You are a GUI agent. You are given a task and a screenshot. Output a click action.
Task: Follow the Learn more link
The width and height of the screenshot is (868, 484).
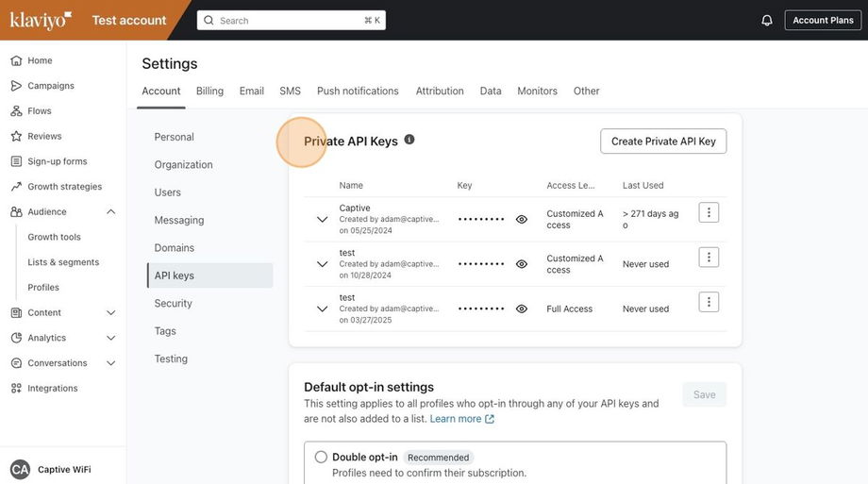click(x=461, y=419)
